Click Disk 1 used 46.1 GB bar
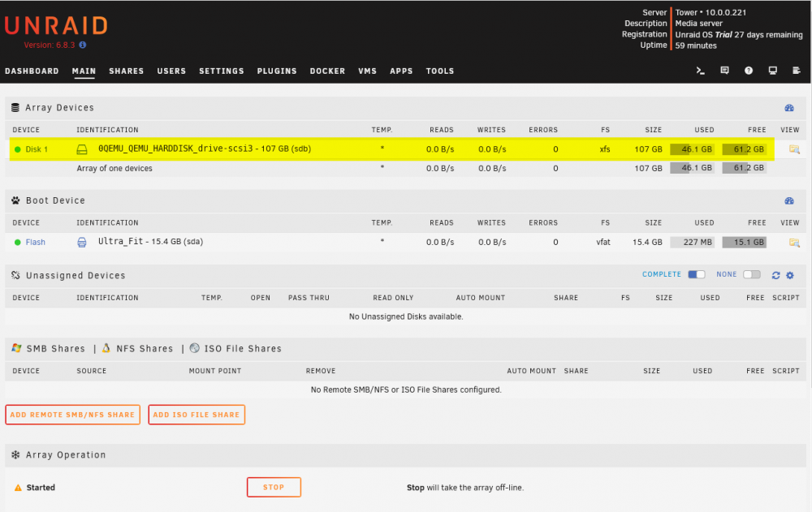 pos(692,149)
